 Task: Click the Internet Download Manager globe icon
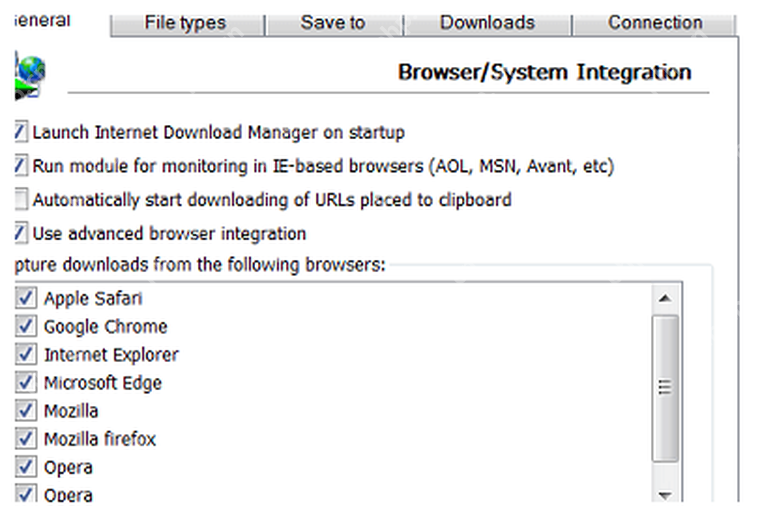(30, 76)
